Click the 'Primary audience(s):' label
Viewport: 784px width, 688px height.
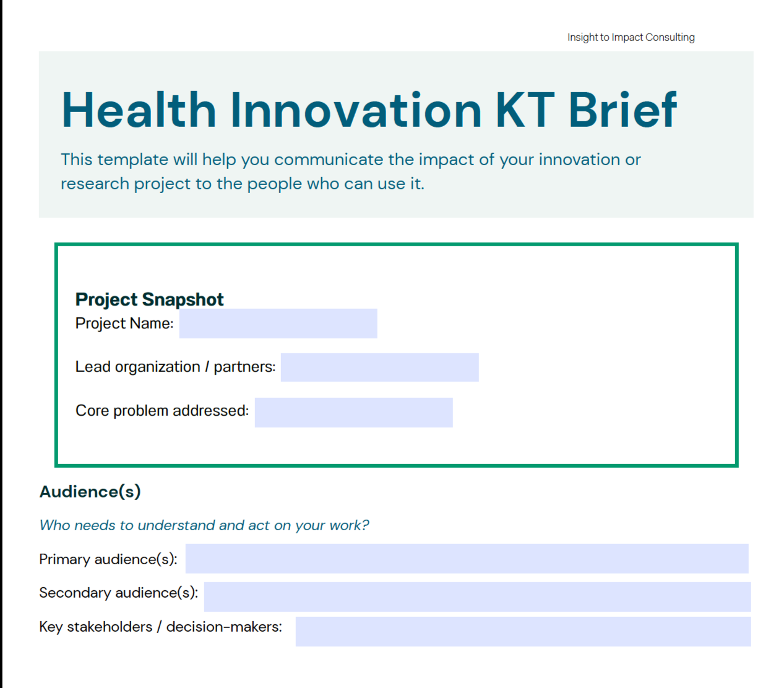click(108, 559)
